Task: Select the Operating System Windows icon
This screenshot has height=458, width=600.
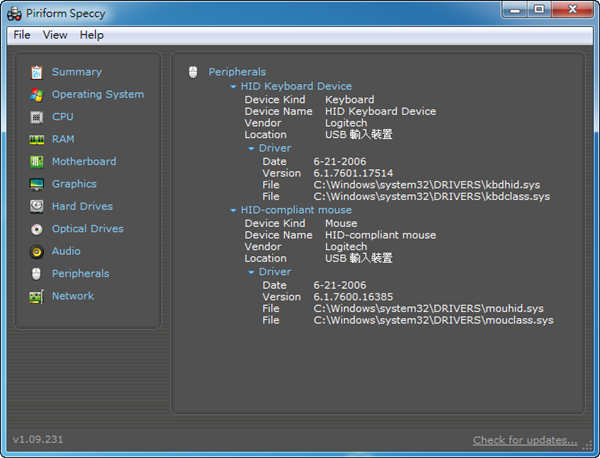Action: [37, 95]
